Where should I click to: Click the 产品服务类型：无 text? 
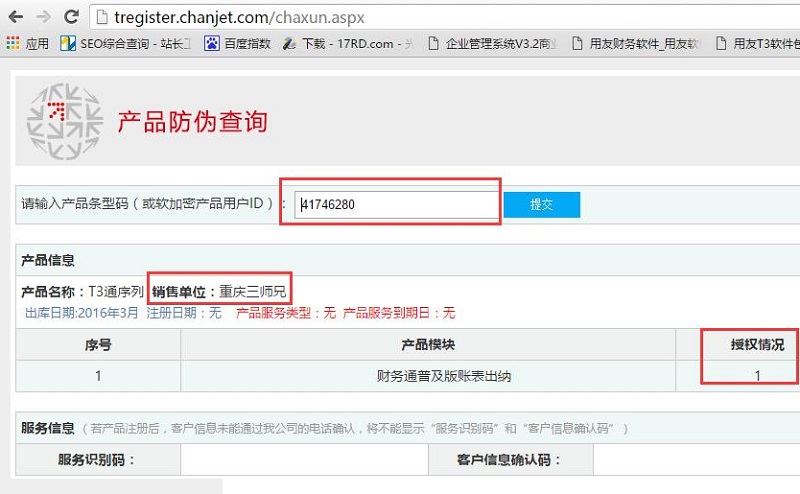pyautogui.click(x=286, y=313)
